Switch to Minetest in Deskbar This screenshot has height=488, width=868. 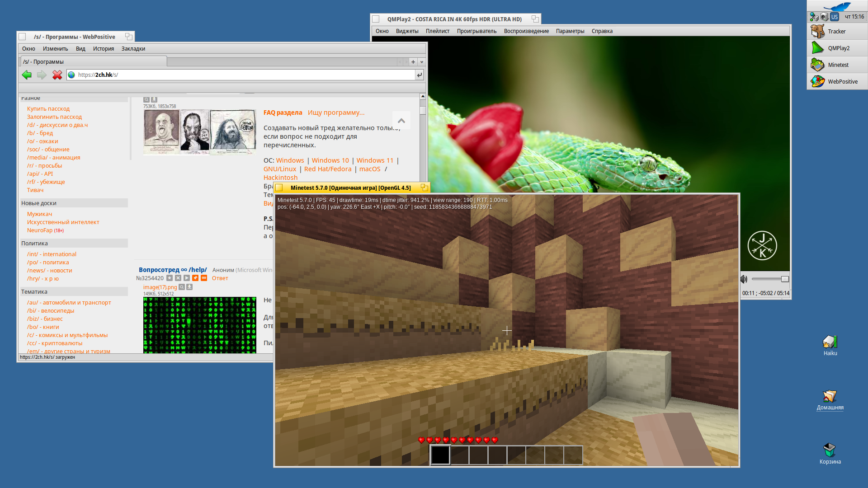[x=837, y=65]
